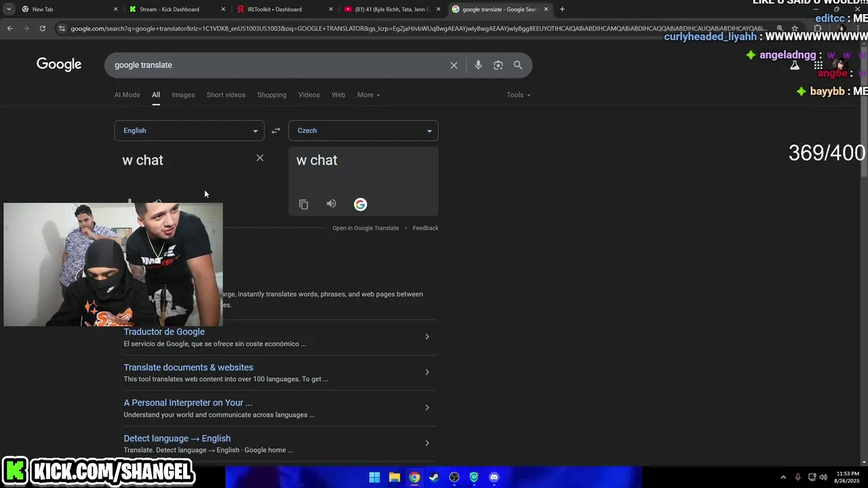Open the source language English dropdown

click(189, 131)
